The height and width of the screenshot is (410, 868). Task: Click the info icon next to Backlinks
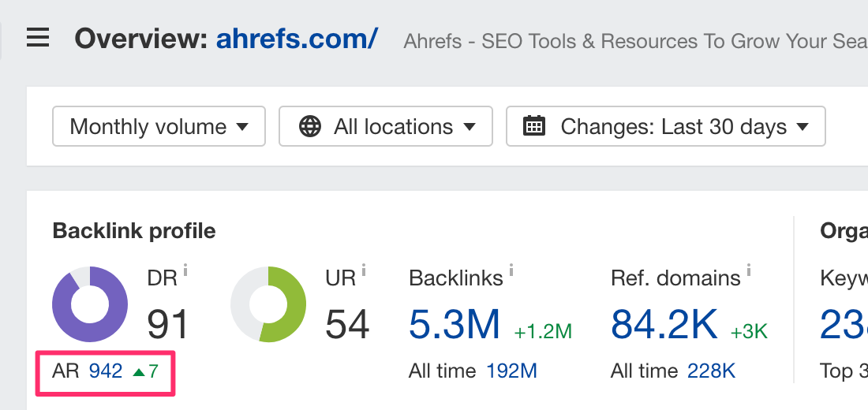coord(511,270)
